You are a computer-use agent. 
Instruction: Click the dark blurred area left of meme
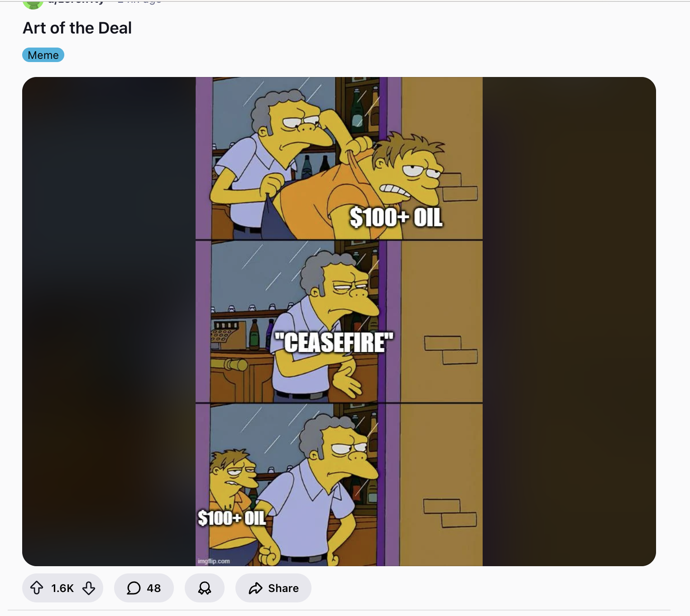tap(109, 322)
